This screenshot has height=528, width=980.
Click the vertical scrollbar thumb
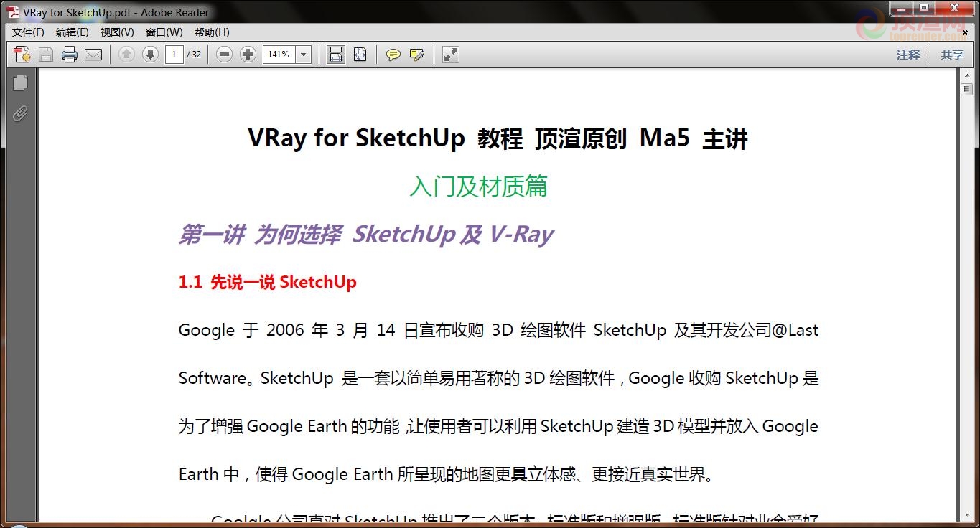[x=966, y=89]
